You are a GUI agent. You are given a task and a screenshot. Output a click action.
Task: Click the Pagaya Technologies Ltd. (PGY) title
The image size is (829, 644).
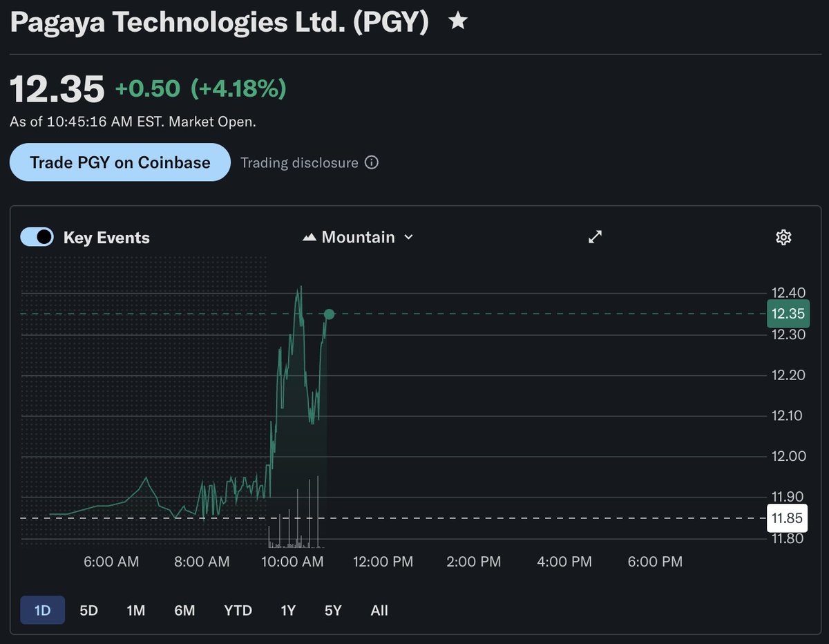tap(220, 22)
